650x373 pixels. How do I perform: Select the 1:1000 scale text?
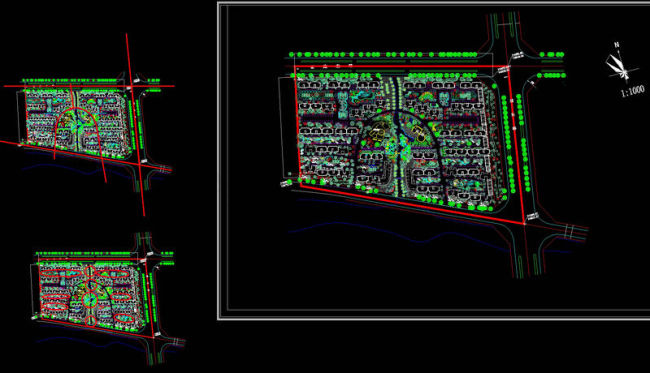[633, 91]
